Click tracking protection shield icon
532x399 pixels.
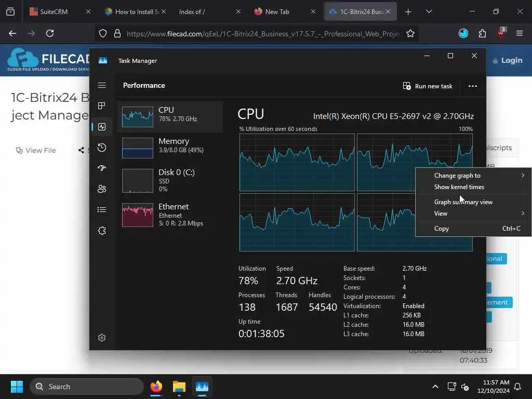click(x=103, y=33)
